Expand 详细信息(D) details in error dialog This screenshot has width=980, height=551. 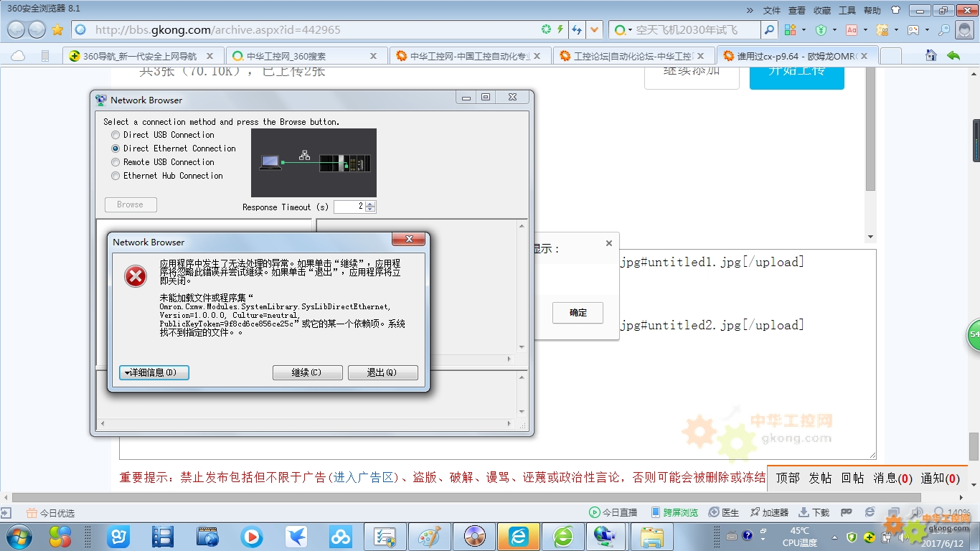pyautogui.click(x=154, y=372)
